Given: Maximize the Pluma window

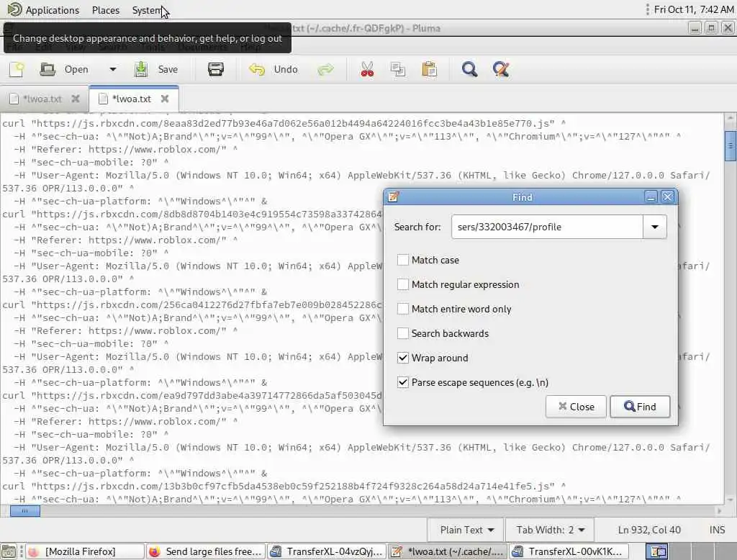Looking at the screenshot, I should (x=711, y=28).
